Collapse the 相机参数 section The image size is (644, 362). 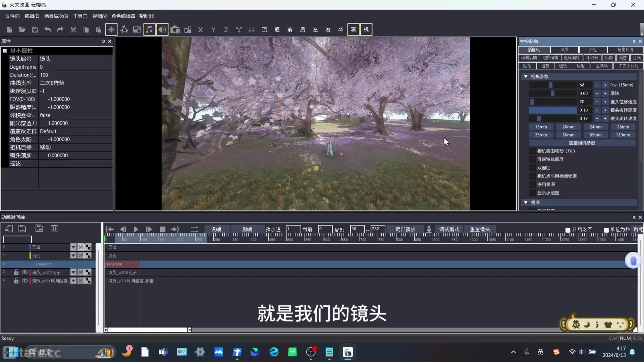tap(526, 76)
